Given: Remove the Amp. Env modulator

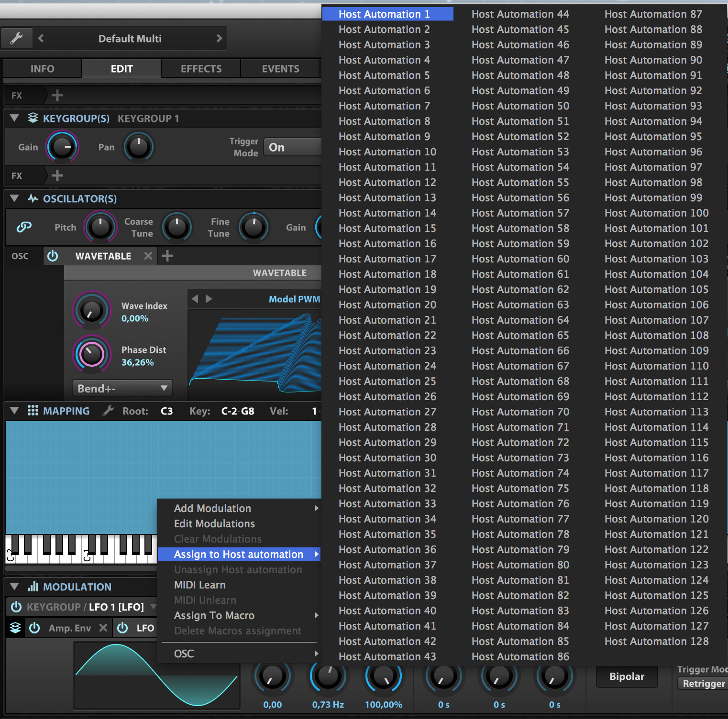Looking at the screenshot, I should [x=103, y=628].
